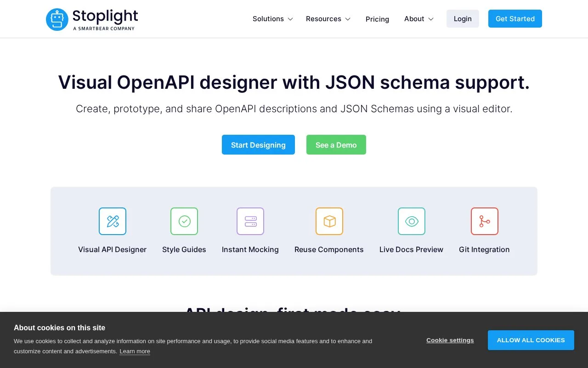Follow the Learn more cookie link

click(x=135, y=351)
